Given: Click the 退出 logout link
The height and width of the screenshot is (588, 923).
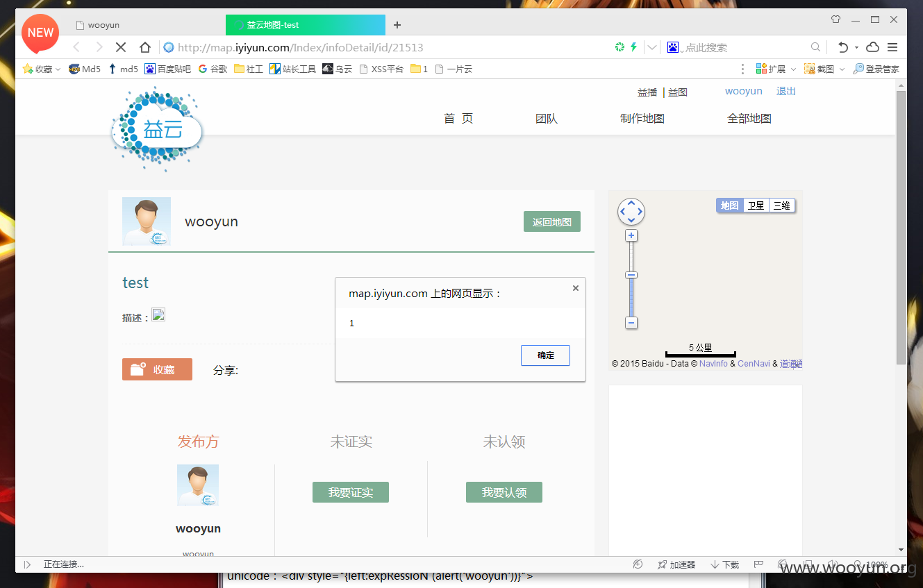Looking at the screenshot, I should point(786,91).
